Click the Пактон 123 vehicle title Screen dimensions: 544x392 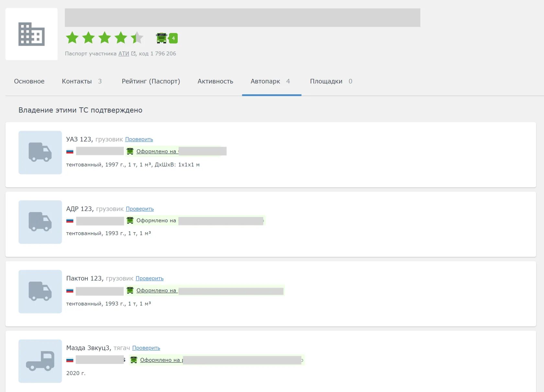coord(85,278)
